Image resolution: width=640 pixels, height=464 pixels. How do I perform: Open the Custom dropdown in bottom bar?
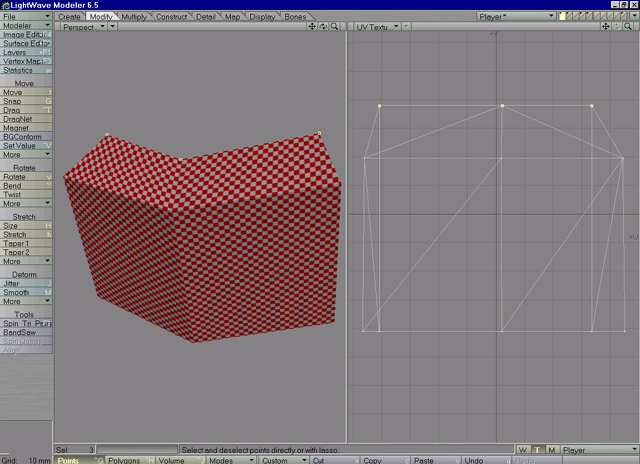284,460
